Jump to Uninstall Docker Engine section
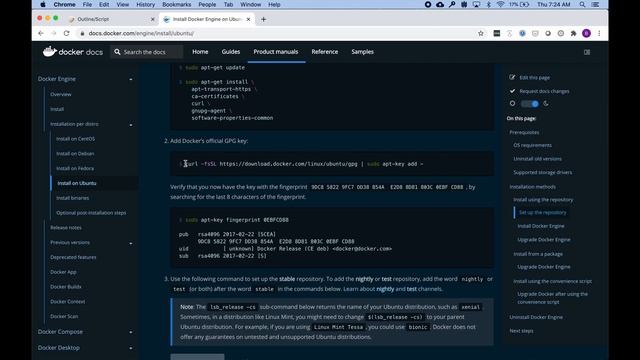Screen dimensions: 640x360 point(536,317)
